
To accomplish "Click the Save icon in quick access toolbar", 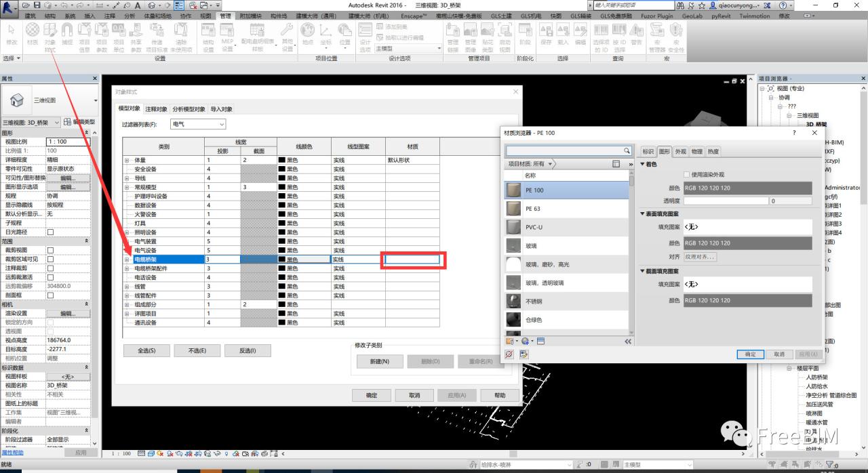I will click(37, 5).
